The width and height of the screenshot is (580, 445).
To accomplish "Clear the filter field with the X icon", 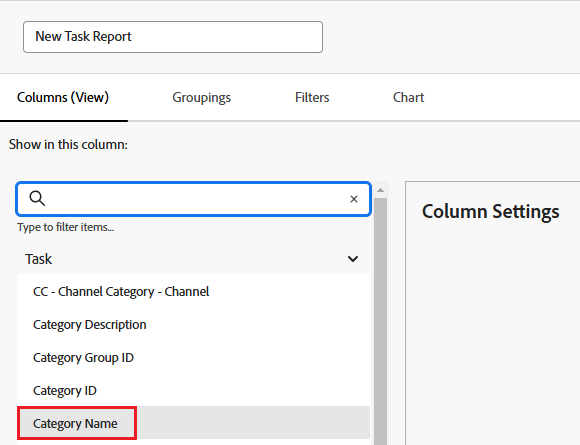I will 354,199.
